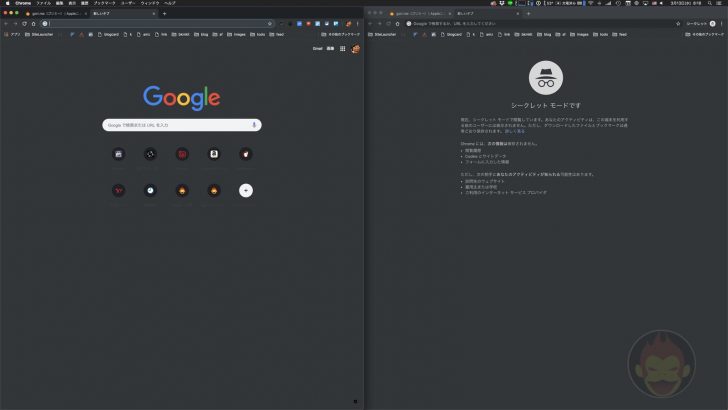The image size is (728, 410).
Task: Open the clock-icon shortcut tile
Action: 150,190
